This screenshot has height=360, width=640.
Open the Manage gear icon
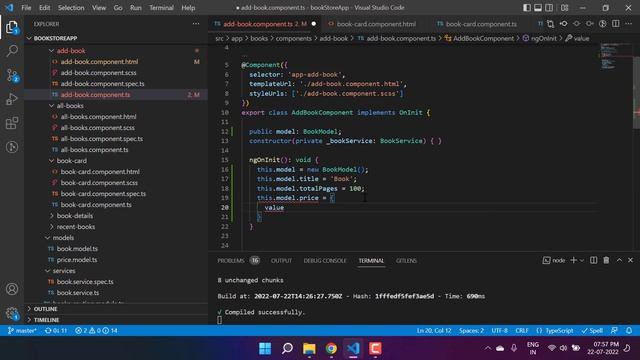(12, 313)
